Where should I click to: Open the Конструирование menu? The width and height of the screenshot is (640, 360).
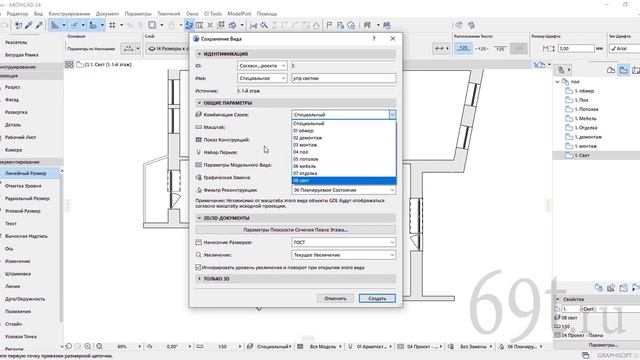69,13
